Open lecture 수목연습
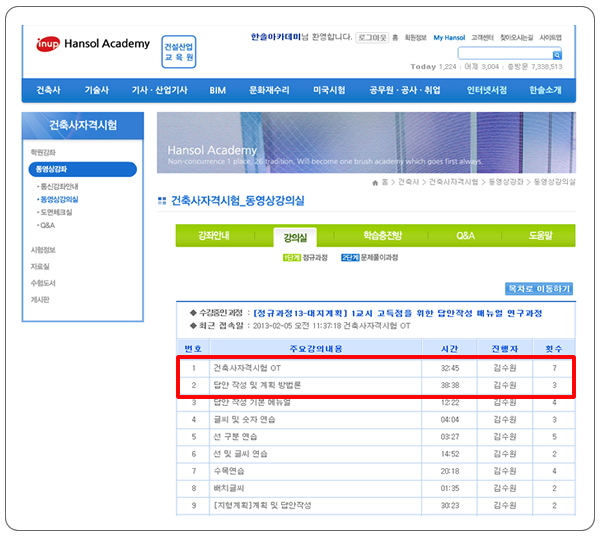Screen dimensions: 600x551 (228, 471)
